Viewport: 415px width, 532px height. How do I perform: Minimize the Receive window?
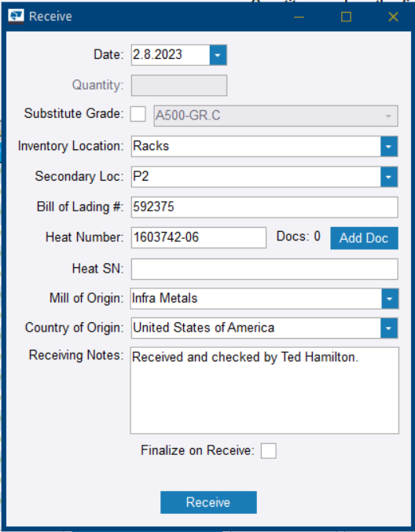coord(299,17)
